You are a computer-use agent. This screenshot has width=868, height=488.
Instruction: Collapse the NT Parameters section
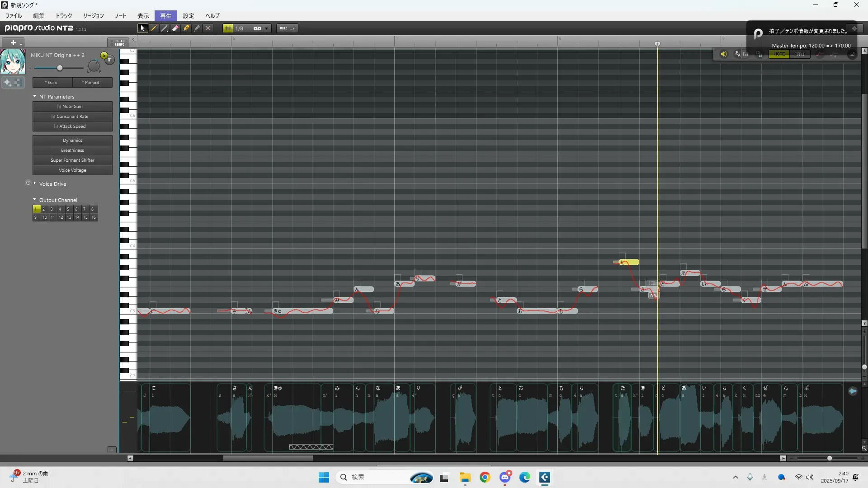click(35, 96)
